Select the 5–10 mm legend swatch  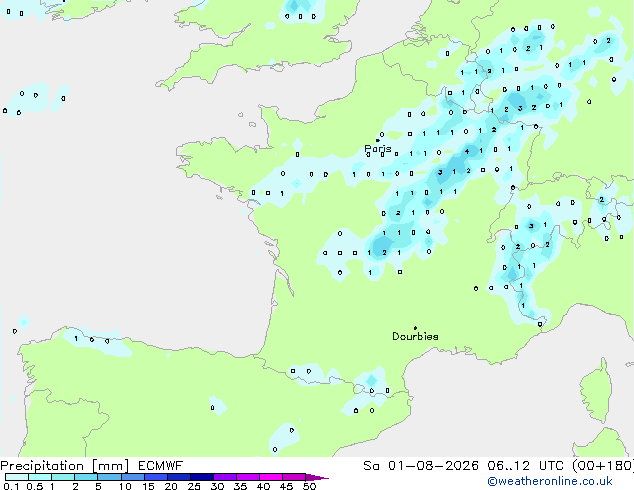click(x=109, y=477)
